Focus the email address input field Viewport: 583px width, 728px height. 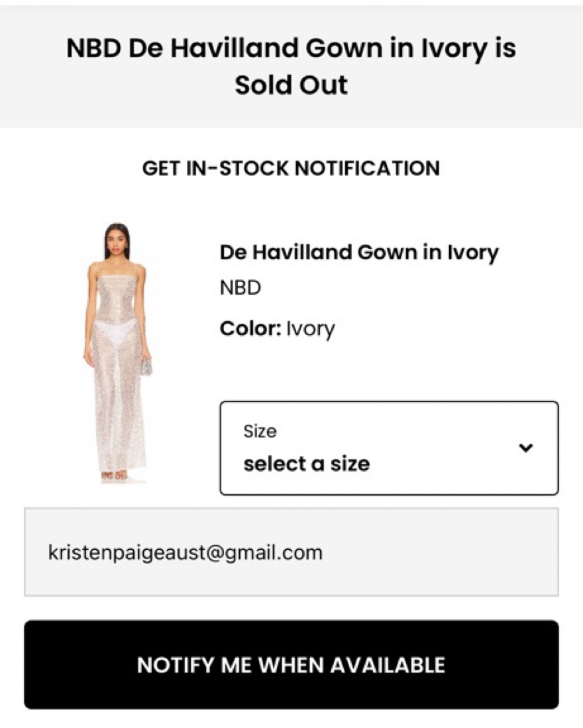tap(291, 552)
